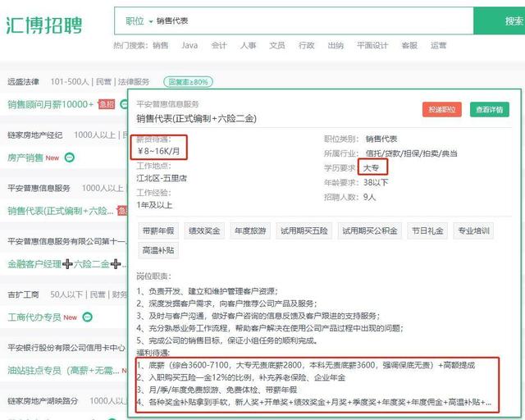Viewport: 525px width, 420px height.
Task: Search hot keyword 销售
Action: click(x=161, y=45)
